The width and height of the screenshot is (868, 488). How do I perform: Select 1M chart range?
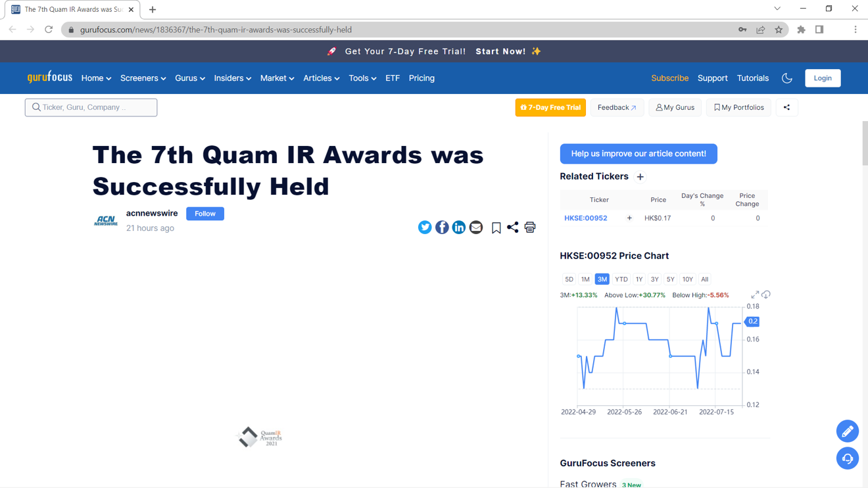tap(585, 280)
